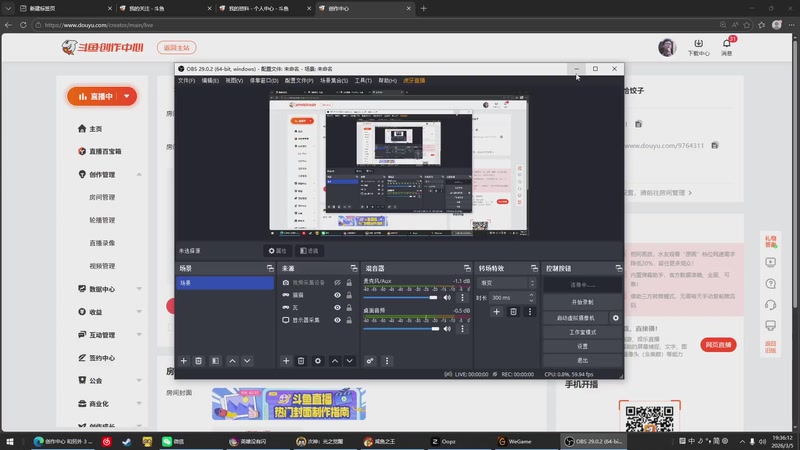Open scene filters icon in the 场景 panel toolbar

215,361
